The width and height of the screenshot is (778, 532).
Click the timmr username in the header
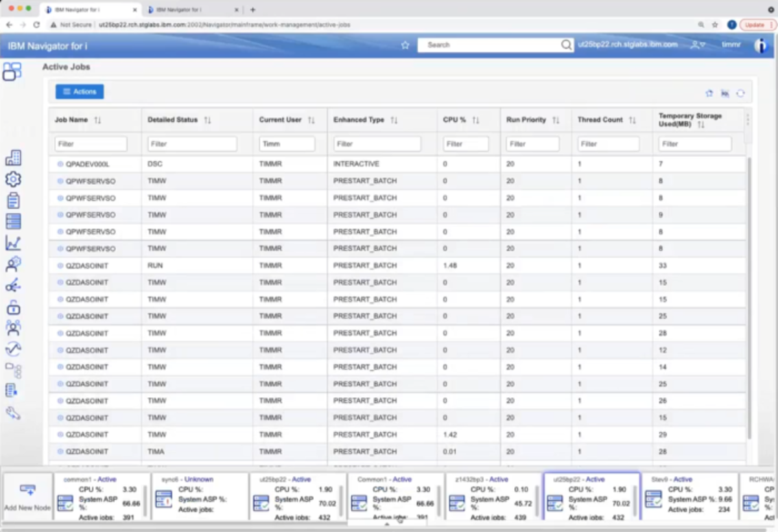(x=732, y=45)
